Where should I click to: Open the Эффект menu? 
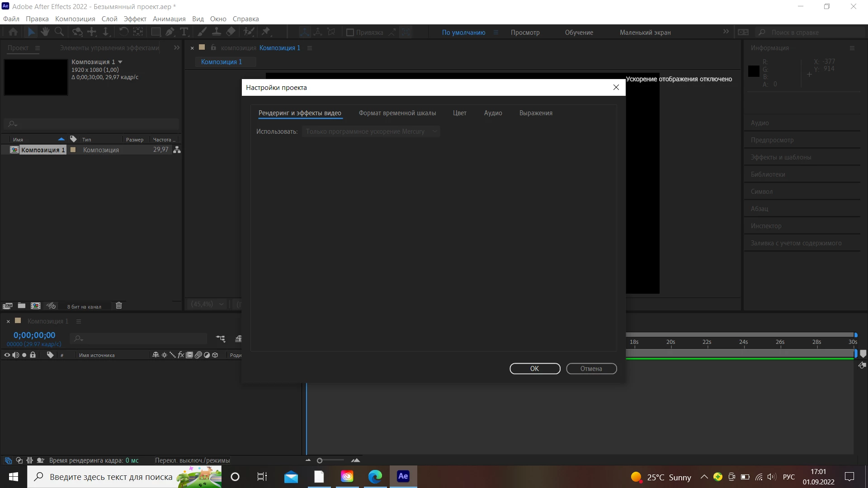click(135, 19)
